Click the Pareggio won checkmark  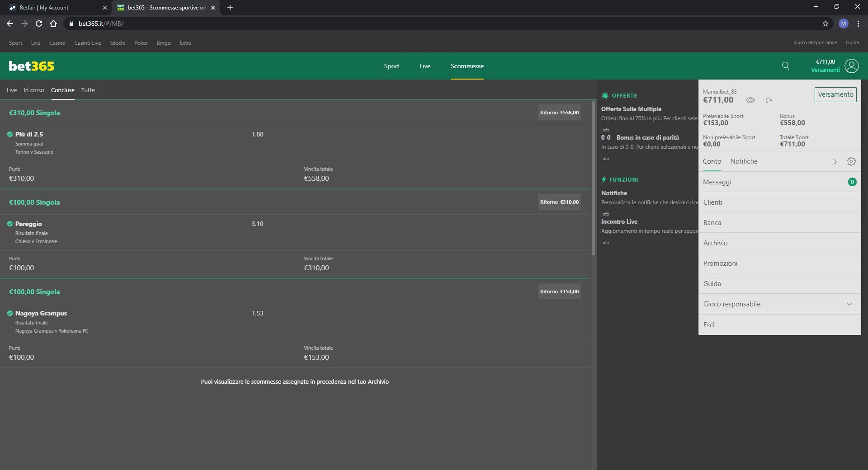(10, 224)
